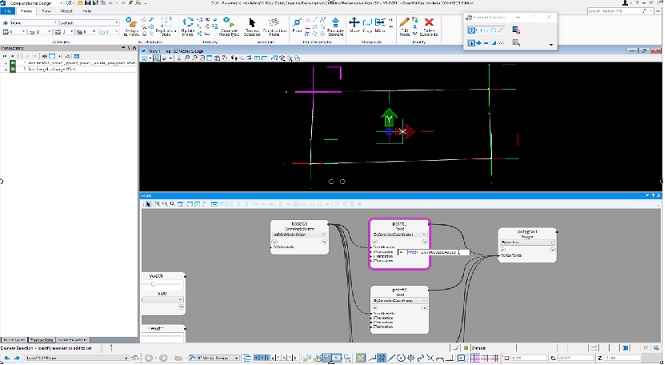Image resolution: width=665 pixels, height=365 pixels.
Task: Click the red Delete Element icon
Action: 429,25
